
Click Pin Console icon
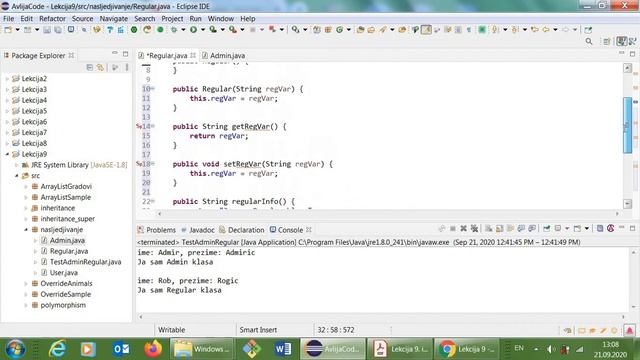coord(547,229)
